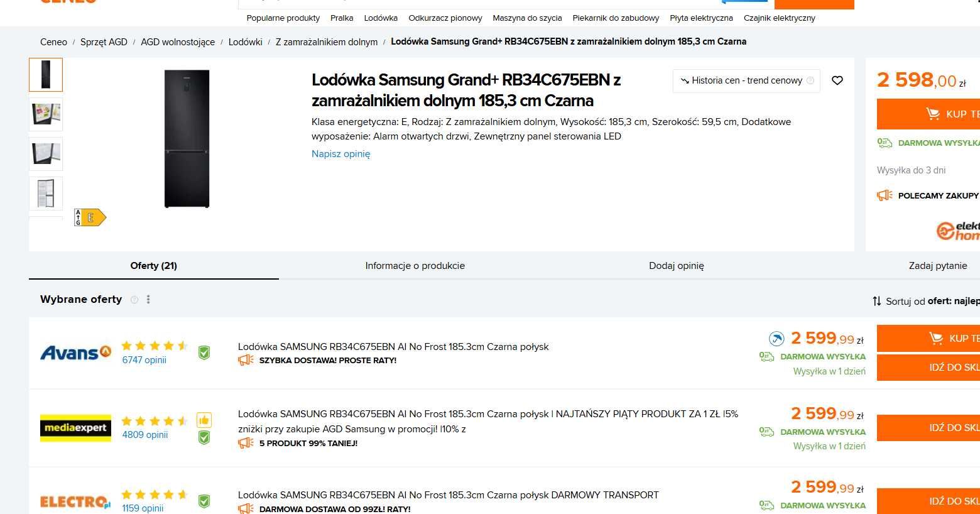
Task: Click POLECAMY ZAKUPY megaphone icon
Action: pos(885,195)
